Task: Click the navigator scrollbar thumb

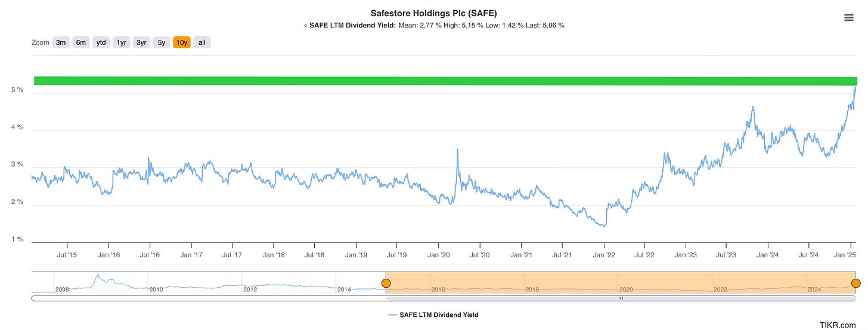Action: coord(621,298)
